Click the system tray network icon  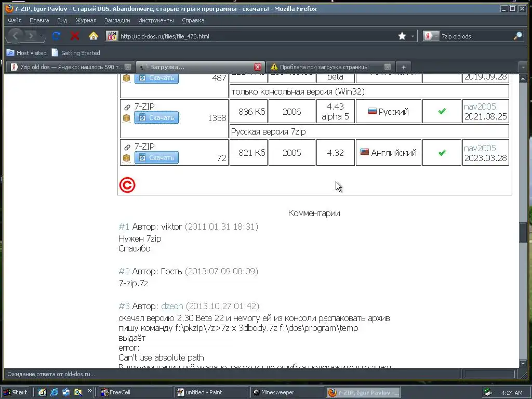point(488,392)
